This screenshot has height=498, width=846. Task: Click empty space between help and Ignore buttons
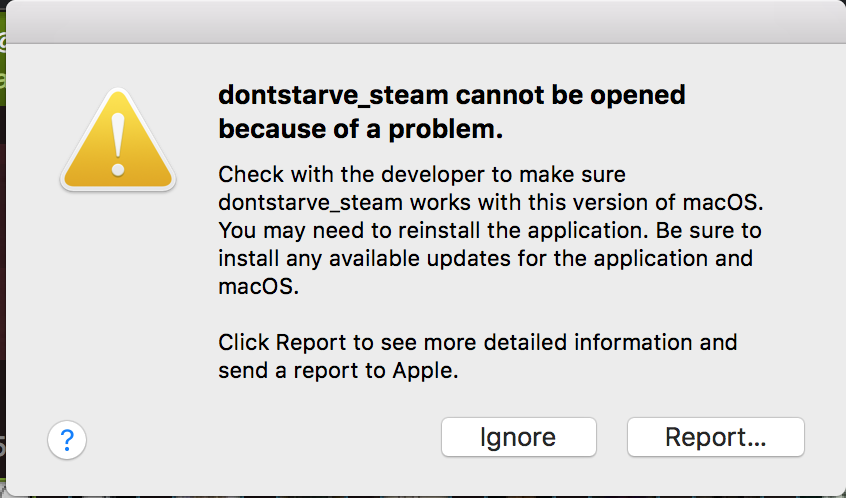tap(260, 439)
